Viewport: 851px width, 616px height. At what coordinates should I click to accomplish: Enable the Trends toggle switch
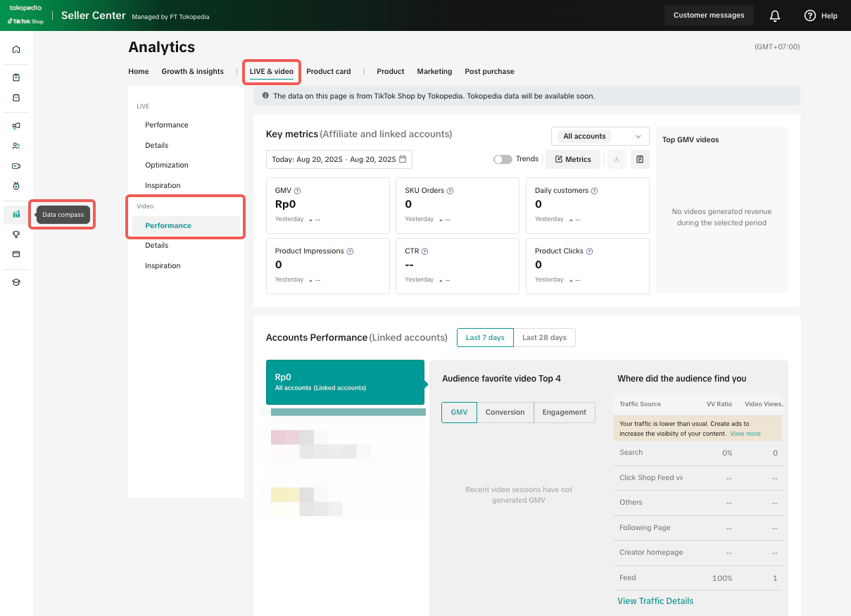point(503,159)
